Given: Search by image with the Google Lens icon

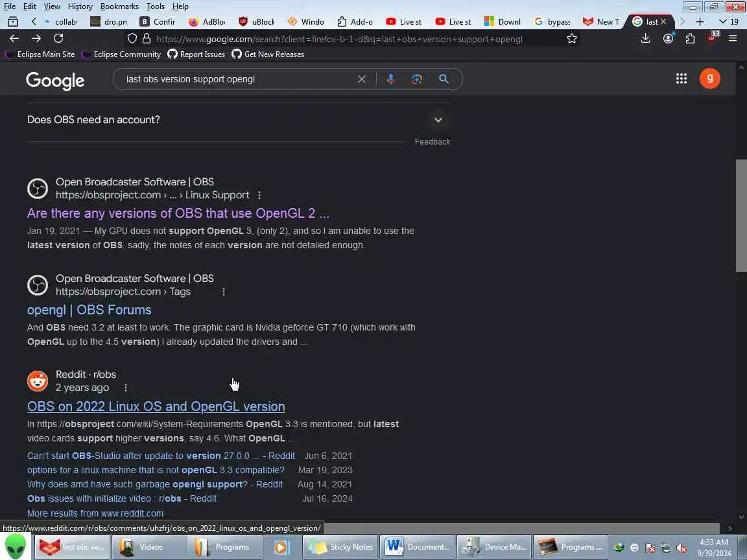Looking at the screenshot, I should click(x=417, y=79).
